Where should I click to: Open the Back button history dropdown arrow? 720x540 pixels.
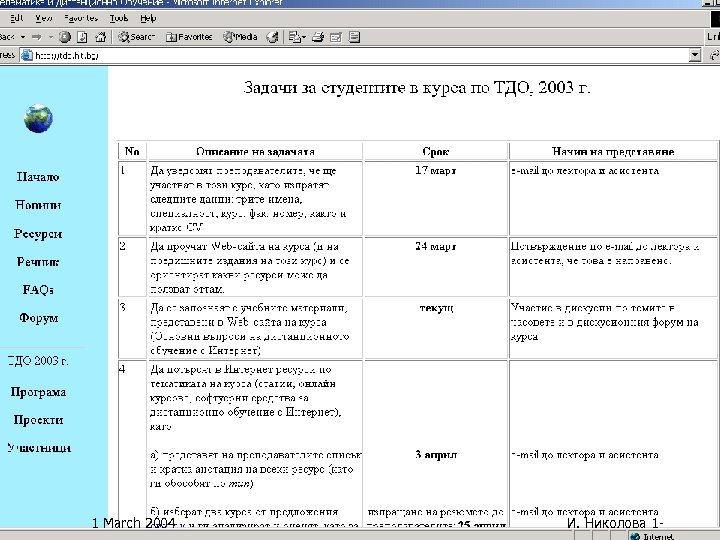tap(23, 37)
